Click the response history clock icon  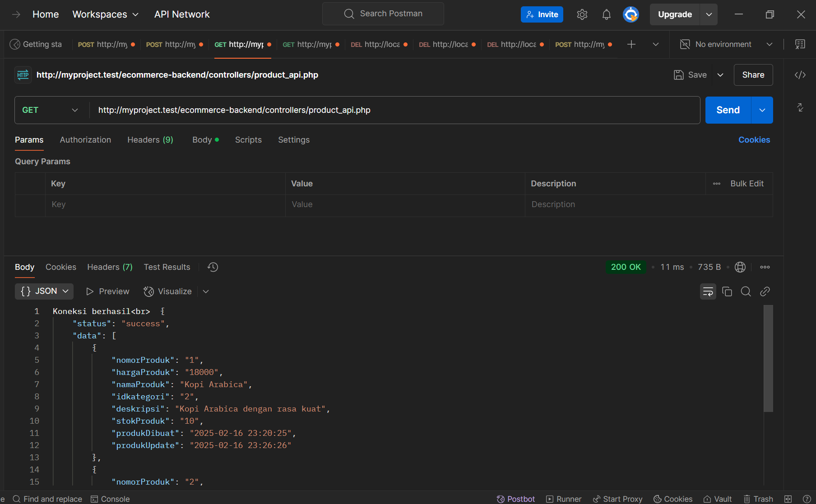213,267
